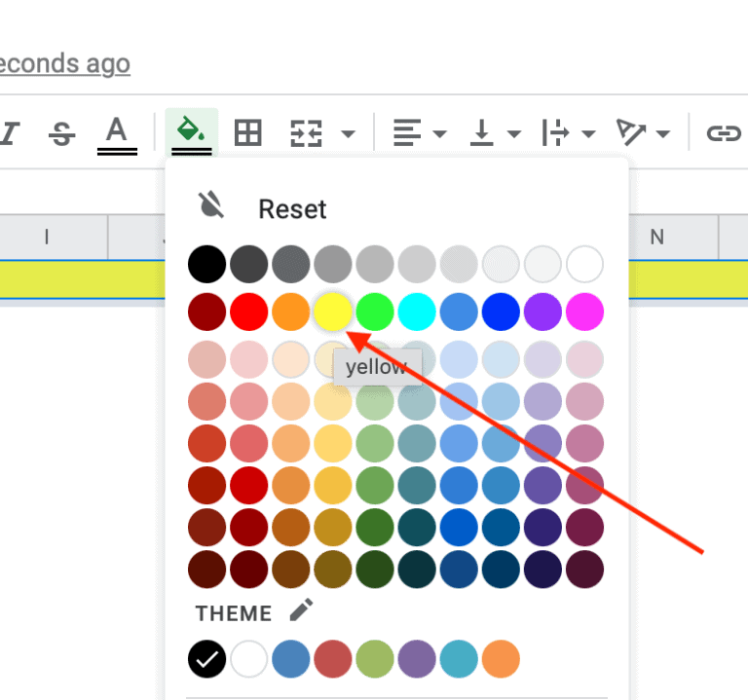Choose the pure blue swatch
Screen dimensions: 748x700
tap(501, 312)
